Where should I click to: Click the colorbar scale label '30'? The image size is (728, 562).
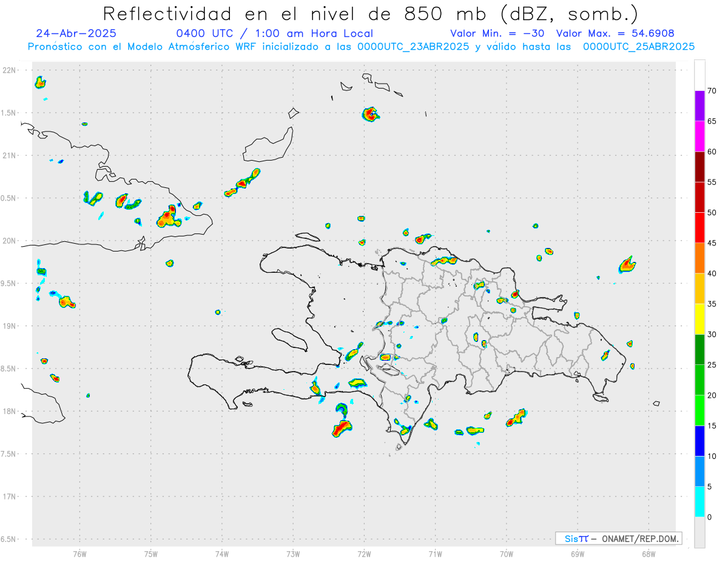coord(713,335)
